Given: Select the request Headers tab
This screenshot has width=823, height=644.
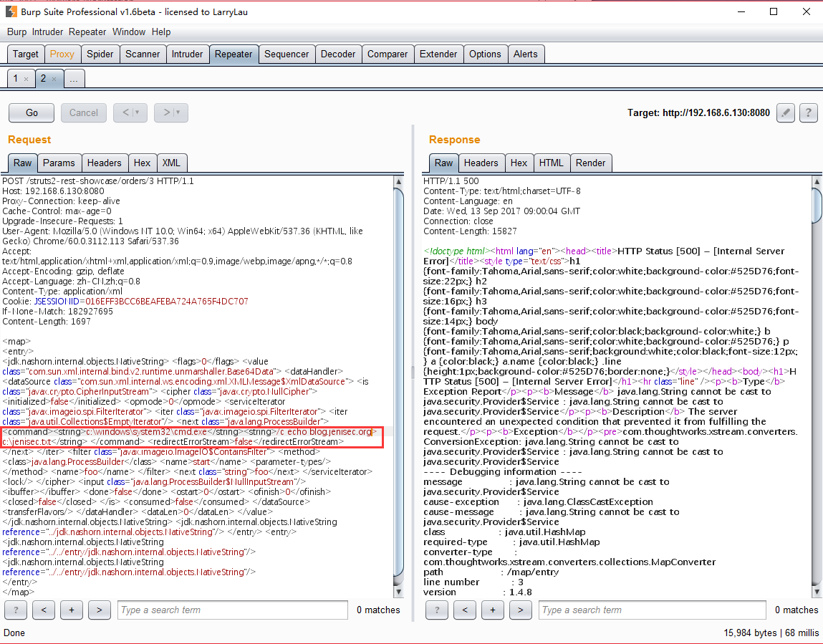Looking at the screenshot, I should (x=104, y=163).
